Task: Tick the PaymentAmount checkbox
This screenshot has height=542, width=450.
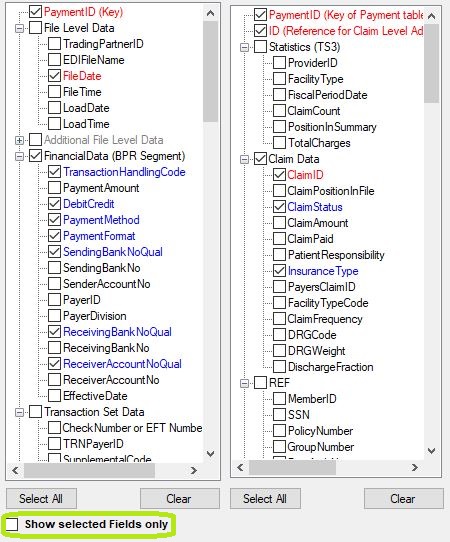Action: click(54, 188)
